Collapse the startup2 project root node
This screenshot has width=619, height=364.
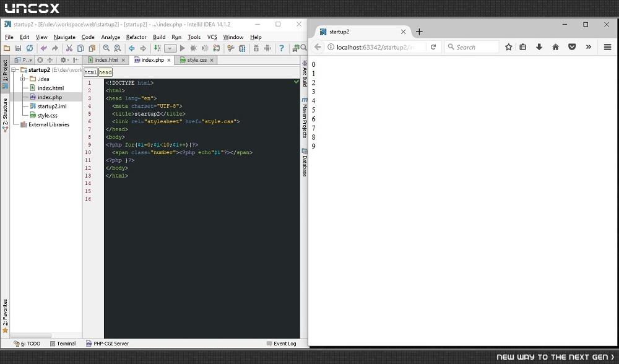[14, 70]
